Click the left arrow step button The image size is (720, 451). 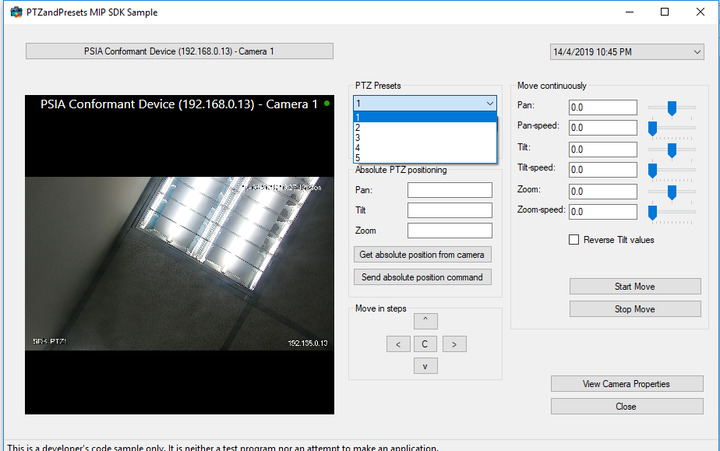[397, 344]
